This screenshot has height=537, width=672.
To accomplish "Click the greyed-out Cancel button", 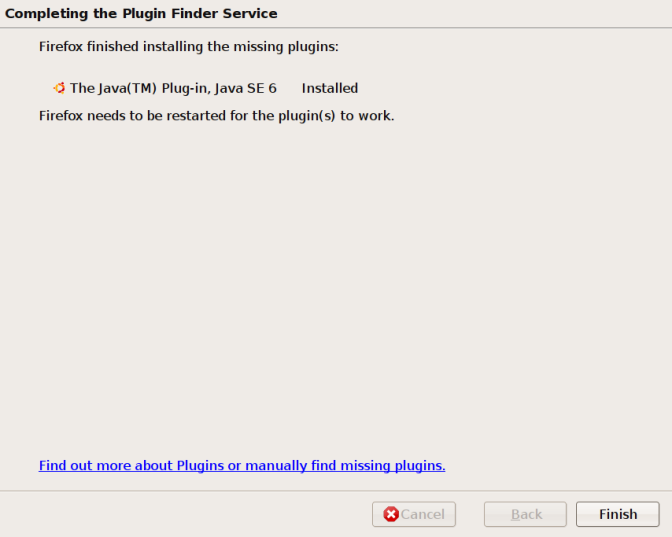I will pyautogui.click(x=414, y=514).
